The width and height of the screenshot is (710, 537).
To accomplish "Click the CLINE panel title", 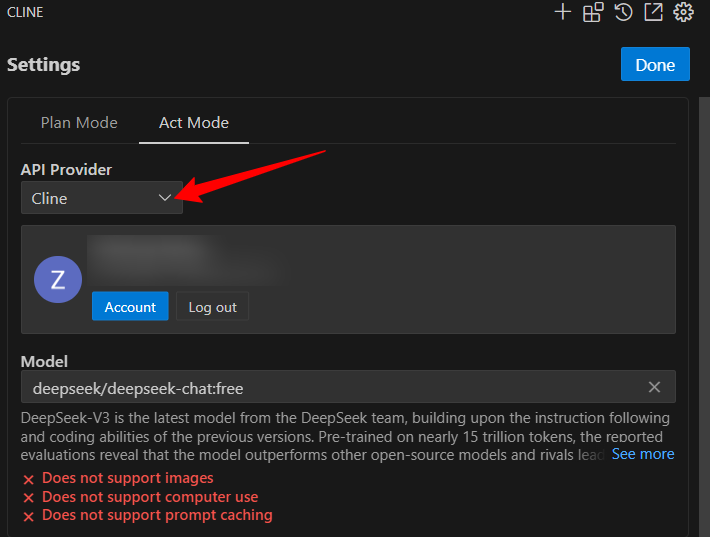I will (x=25, y=12).
